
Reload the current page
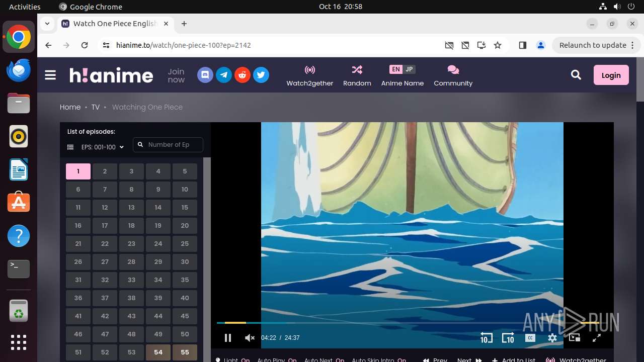pos(85,45)
